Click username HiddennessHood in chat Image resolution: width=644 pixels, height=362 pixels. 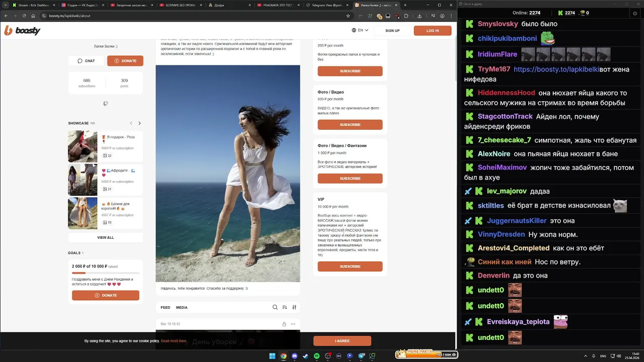click(x=506, y=93)
